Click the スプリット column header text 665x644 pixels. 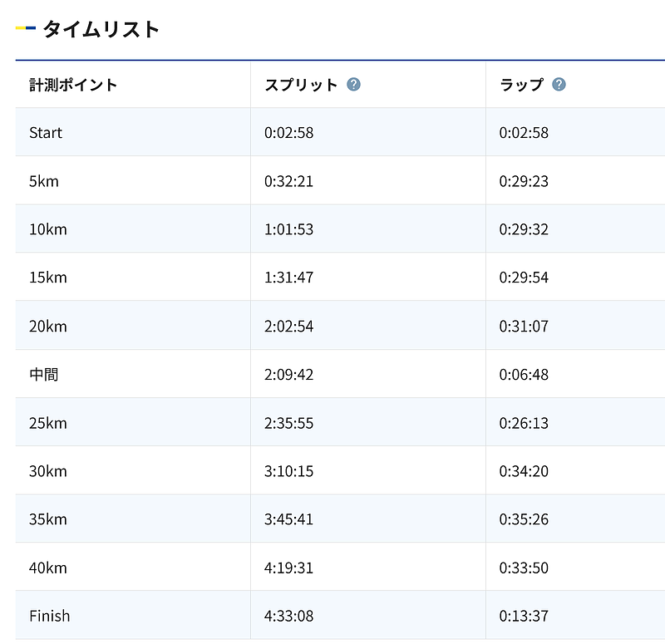tap(301, 85)
